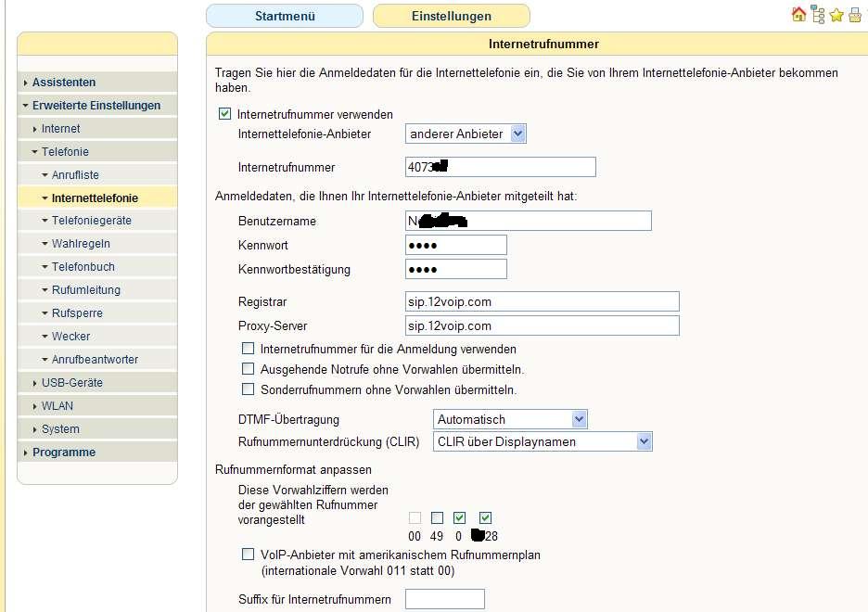This screenshot has height=612, width=868.
Task: Switch to the Einstellungen tab
Action: [x=451, y=16]
